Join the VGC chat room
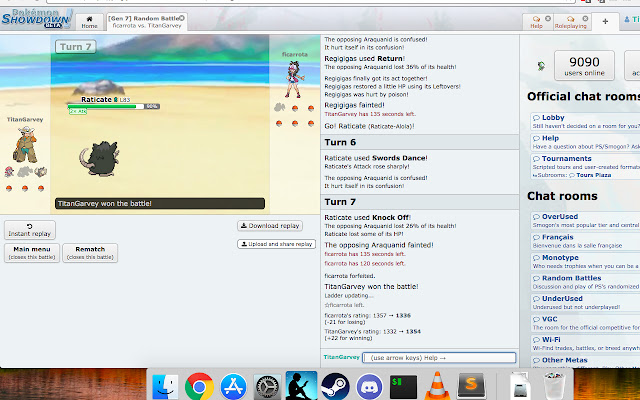 (584, 322)
